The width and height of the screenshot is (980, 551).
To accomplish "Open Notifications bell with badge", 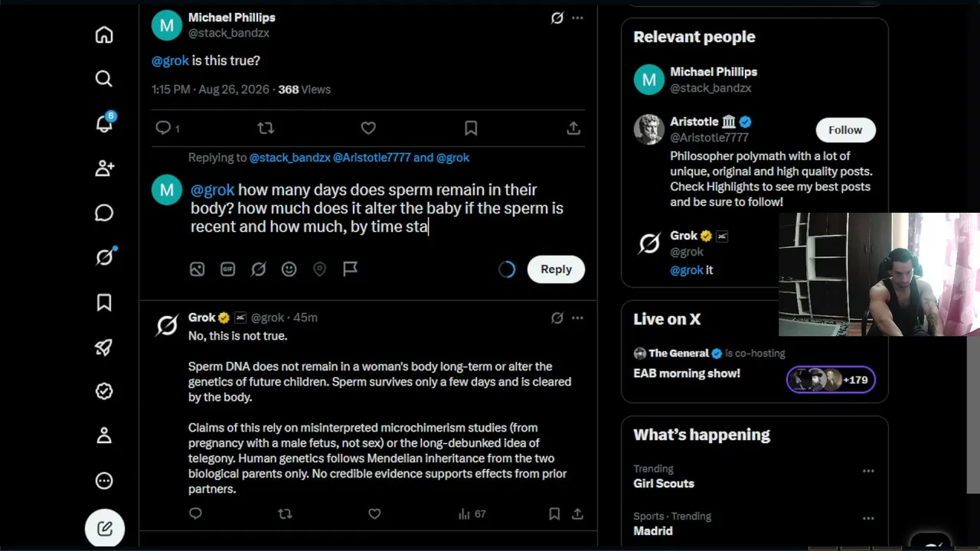I will point(104,123).
